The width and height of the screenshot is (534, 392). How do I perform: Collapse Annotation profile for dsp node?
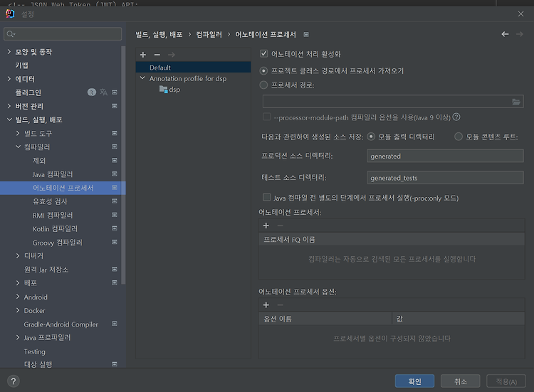point(142,78)
